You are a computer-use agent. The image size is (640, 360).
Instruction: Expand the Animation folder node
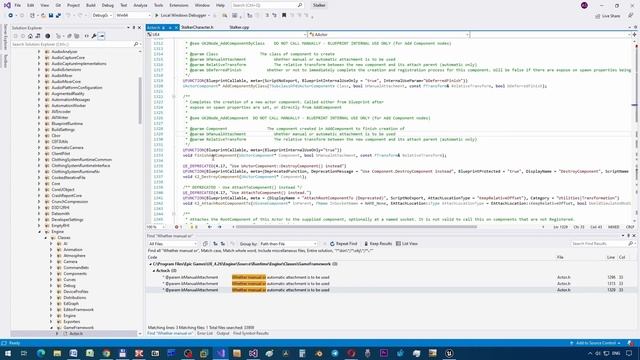(x=51, y=249)
